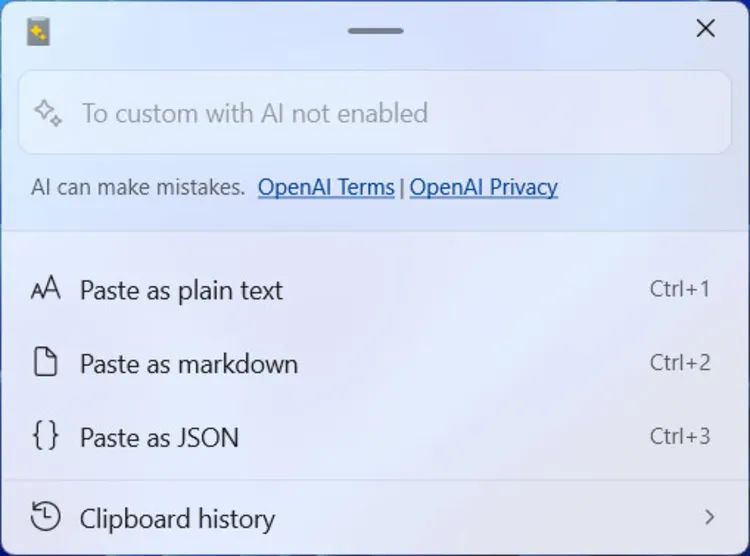The width and height of the screenshot is (750, 556).
Task: Pick the Paste as JSON entry
Action: (159, 437)
